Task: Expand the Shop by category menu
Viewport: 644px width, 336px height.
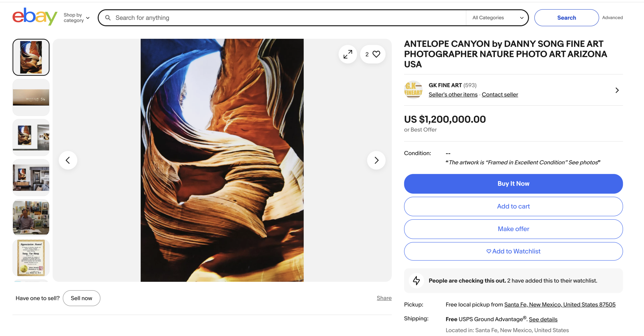Action: pyautogui.click(x=76, y=18)
